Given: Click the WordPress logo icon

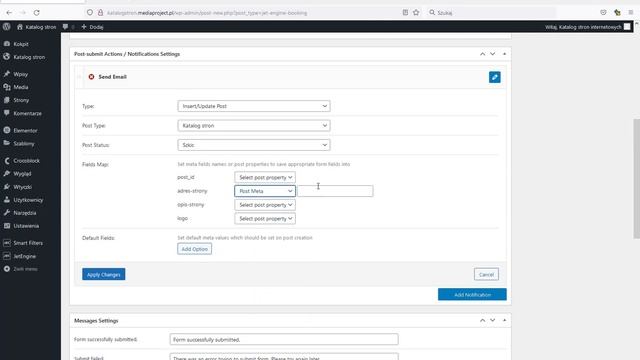Looking at the screenshot, I should tap(6, 27).
